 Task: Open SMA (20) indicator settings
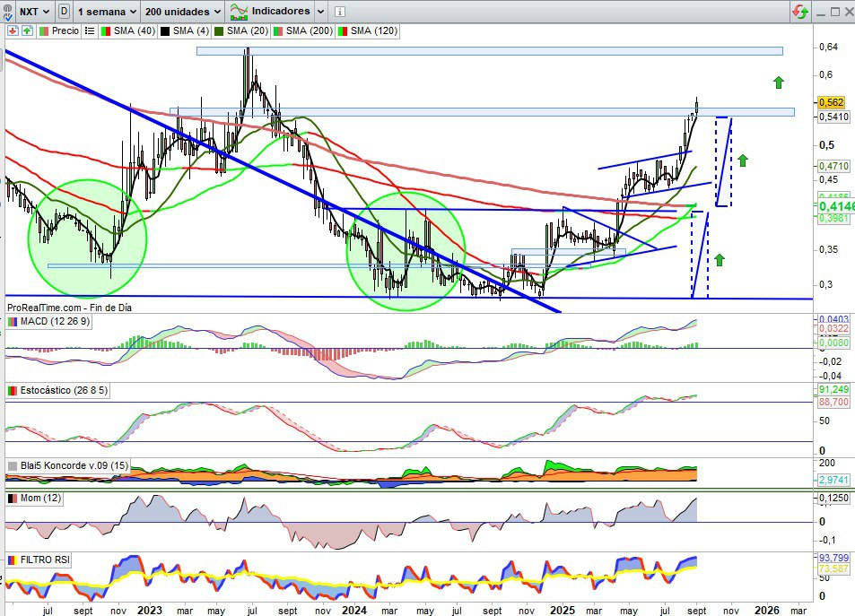(241, 31)
